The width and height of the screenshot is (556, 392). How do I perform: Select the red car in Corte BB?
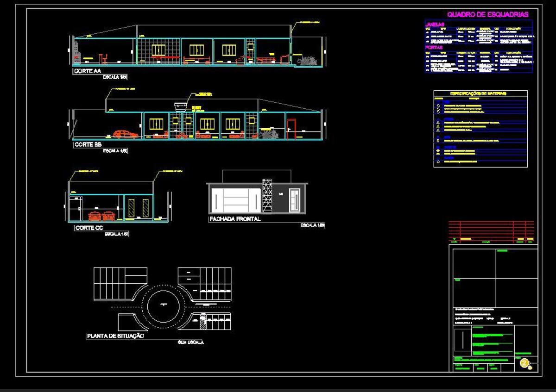pos(125,134)
